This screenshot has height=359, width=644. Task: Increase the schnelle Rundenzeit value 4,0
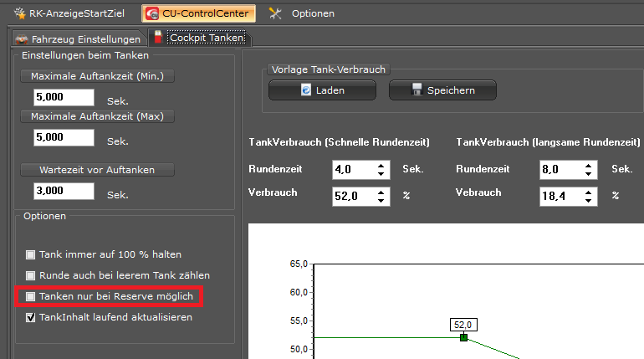(381, 166)
